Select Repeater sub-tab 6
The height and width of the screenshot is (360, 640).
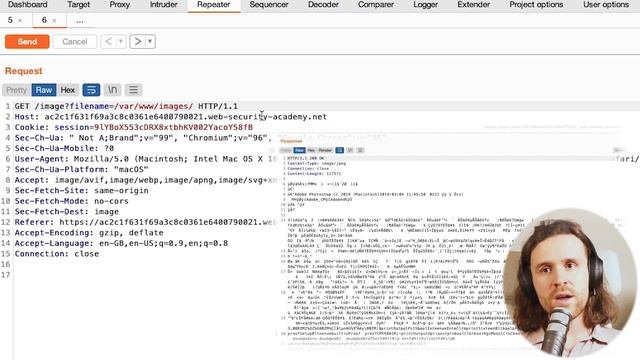(44, 20)
